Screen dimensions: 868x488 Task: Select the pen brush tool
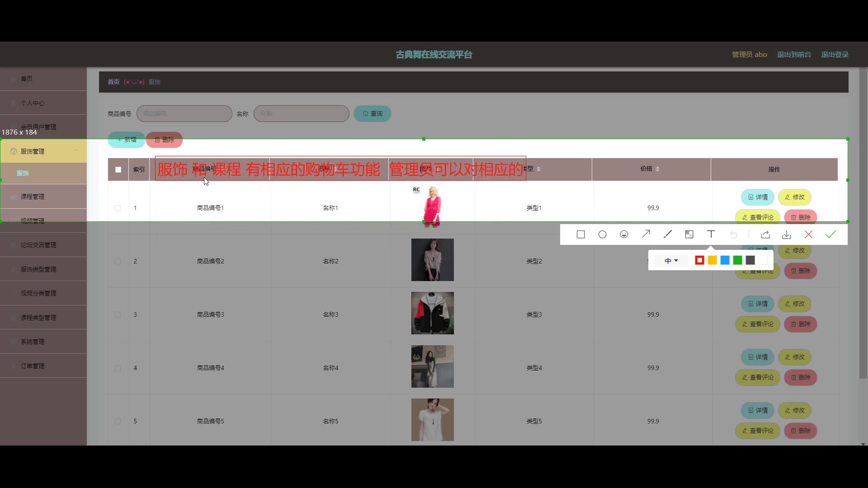668,234
